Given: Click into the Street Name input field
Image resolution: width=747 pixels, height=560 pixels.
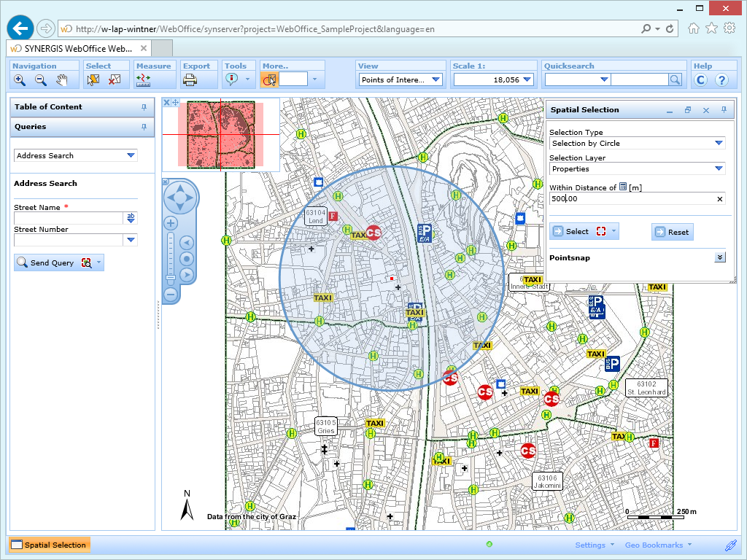Looking at the screenshot, I should point(69,218).
